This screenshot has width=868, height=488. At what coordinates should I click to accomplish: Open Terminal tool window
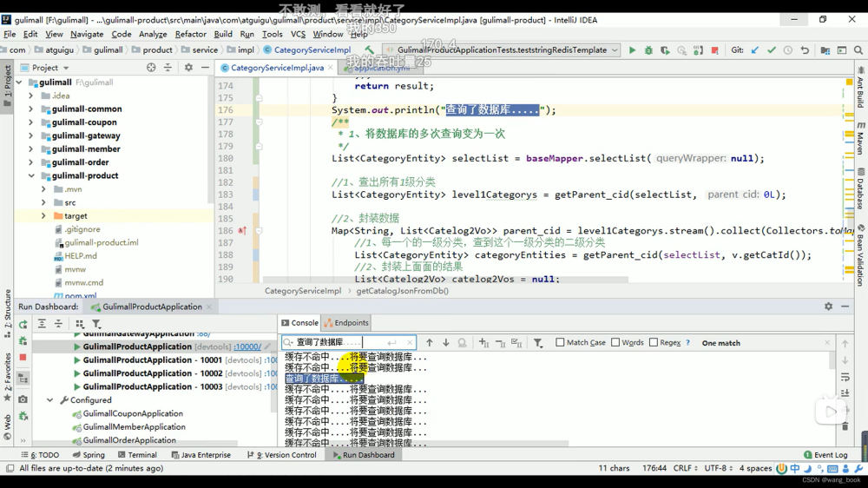click(x=137, y=455)
